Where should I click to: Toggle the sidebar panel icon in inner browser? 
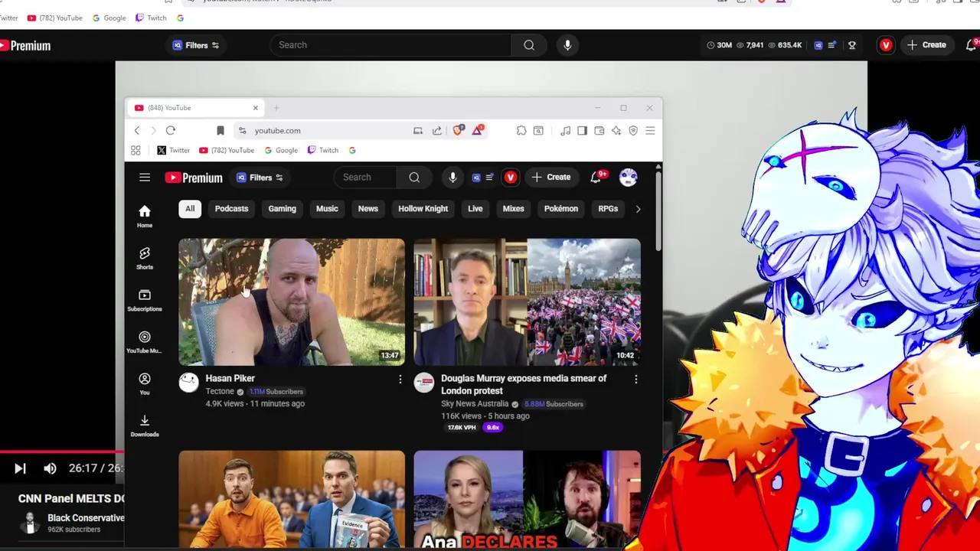pos(582,131)
